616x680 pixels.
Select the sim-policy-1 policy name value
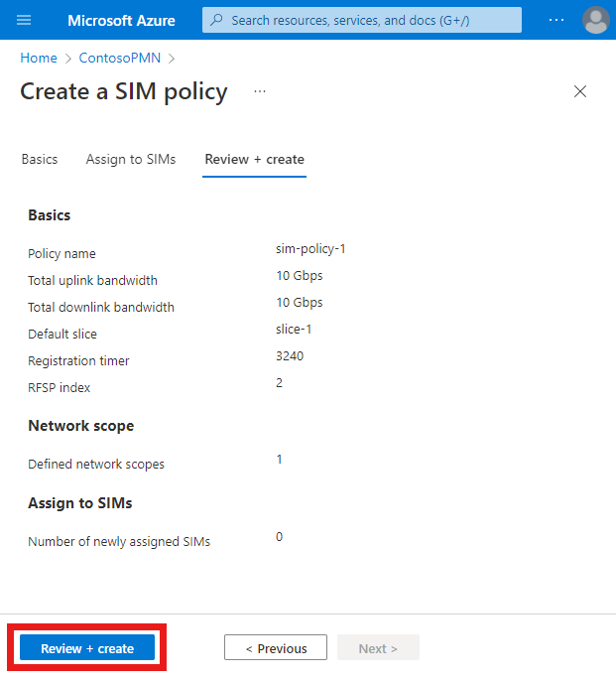pos(310,249)
